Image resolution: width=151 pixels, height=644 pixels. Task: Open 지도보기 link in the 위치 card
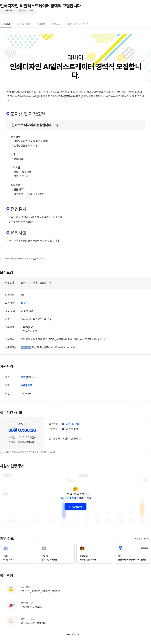coord(144,547)
